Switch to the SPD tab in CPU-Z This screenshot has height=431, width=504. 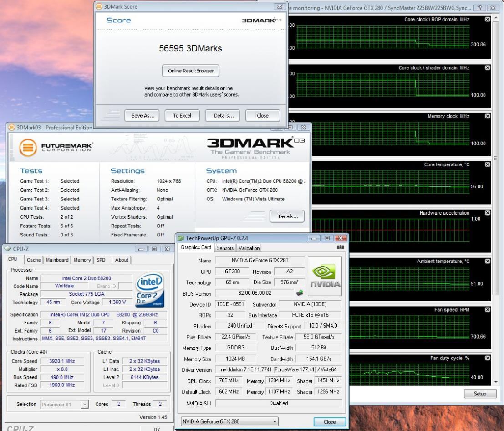[101, 260]
